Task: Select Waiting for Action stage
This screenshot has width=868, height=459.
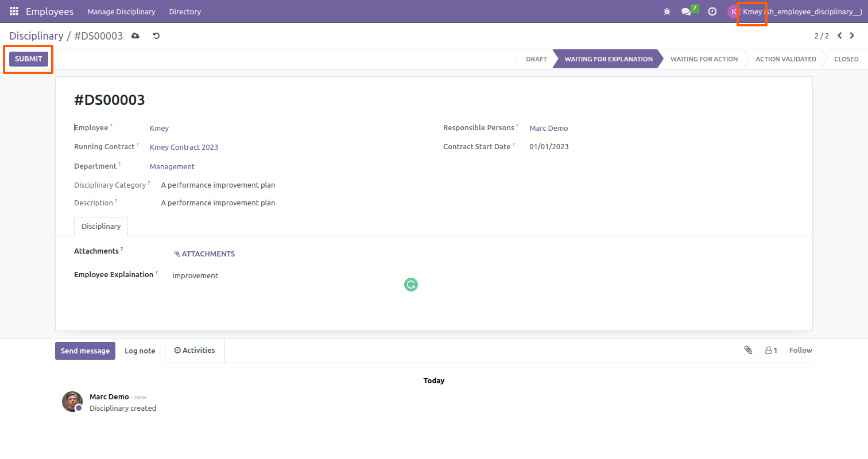Action: click(x=704, y=59)
